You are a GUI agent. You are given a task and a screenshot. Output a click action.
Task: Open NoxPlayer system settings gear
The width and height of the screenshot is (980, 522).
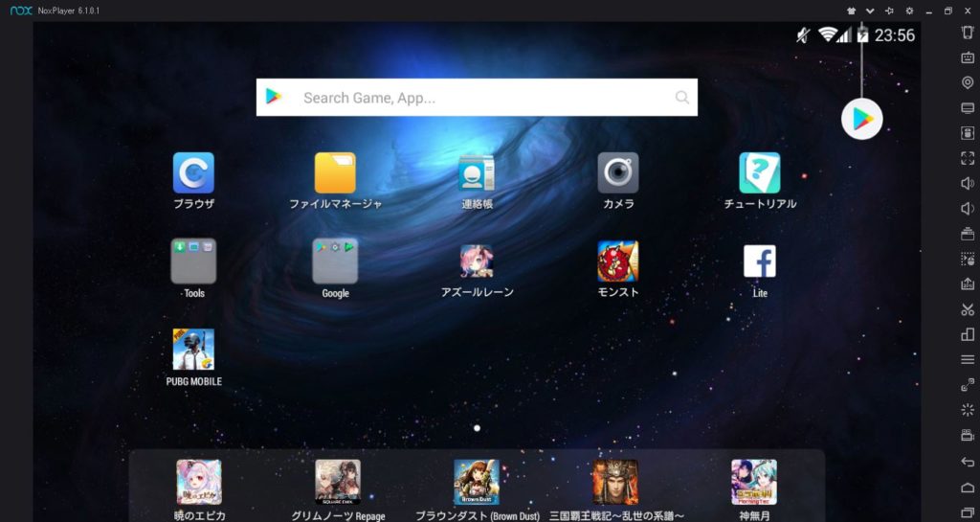pyautogui.click(x=909, y=11)
